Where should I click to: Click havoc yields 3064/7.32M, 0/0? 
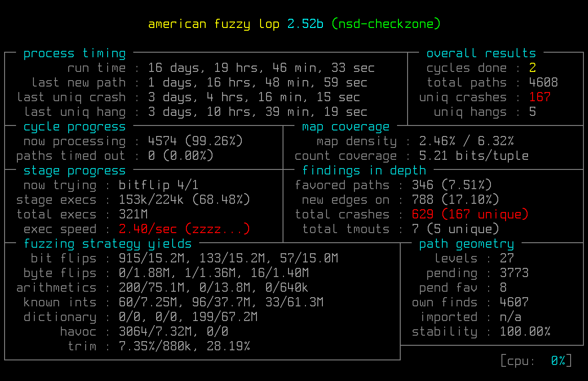174,332
